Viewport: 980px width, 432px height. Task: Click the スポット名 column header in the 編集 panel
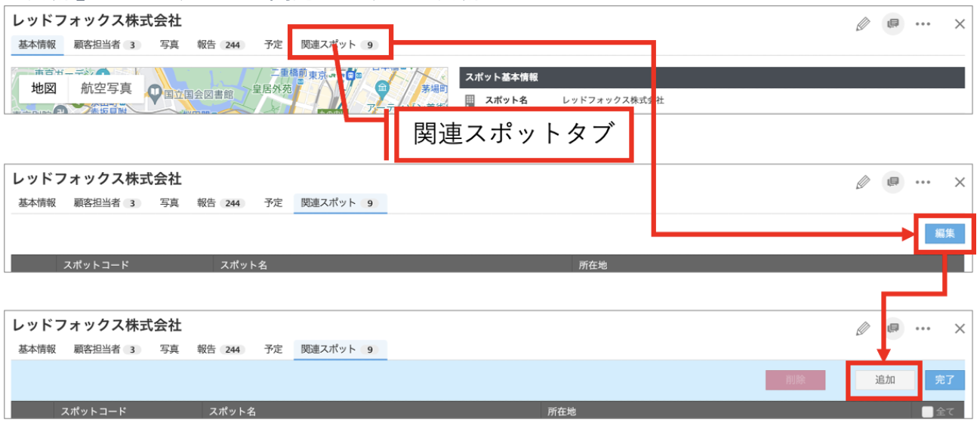tap(243, 266)
